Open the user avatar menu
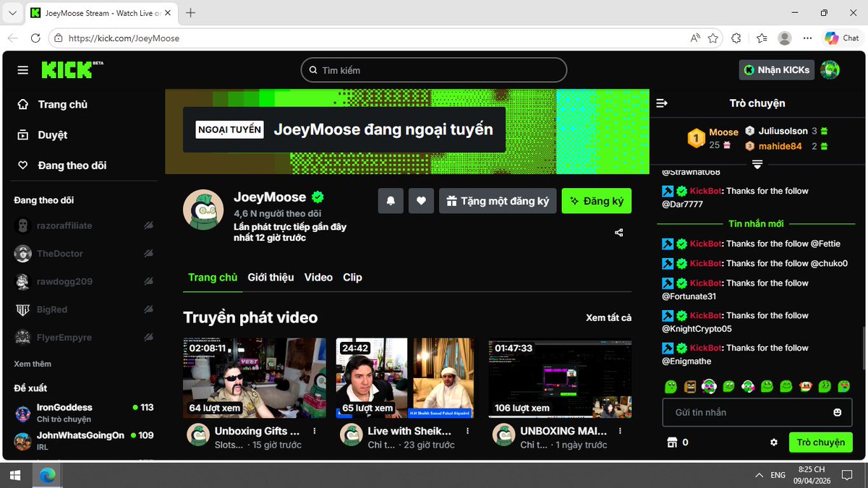The height and width of the screenshot is (488, 868). (830, 70)
